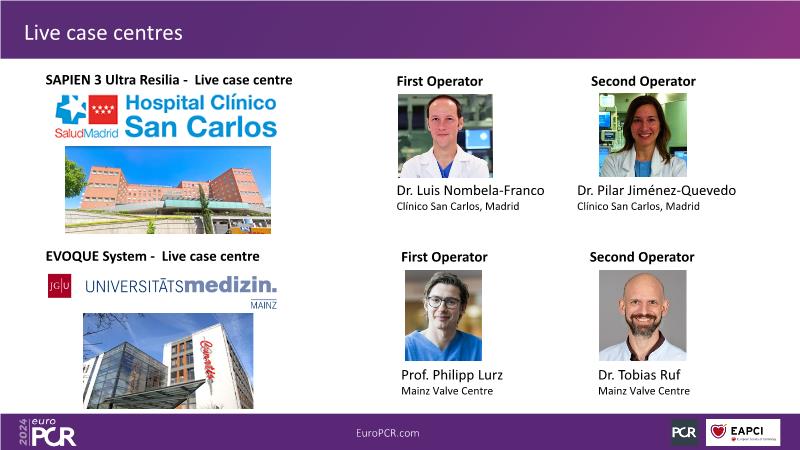800x450 pixels.
Task: Click the San Carlos hospital building photo
Action: [168, 189]
